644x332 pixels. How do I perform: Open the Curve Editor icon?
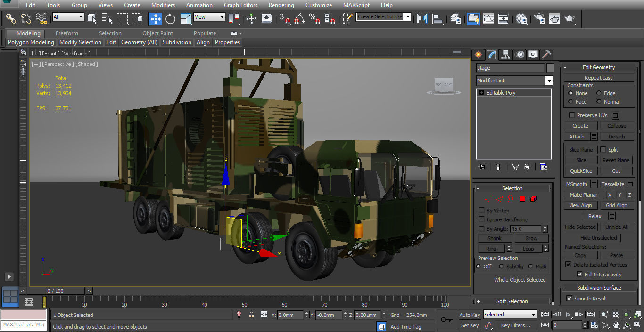coord(489,18)
